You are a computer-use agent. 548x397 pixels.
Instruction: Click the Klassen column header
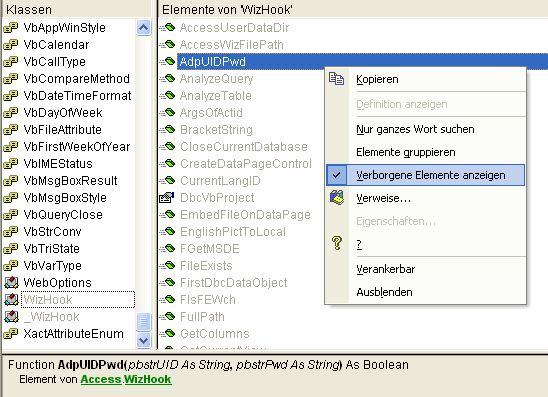tap(77, 9)
